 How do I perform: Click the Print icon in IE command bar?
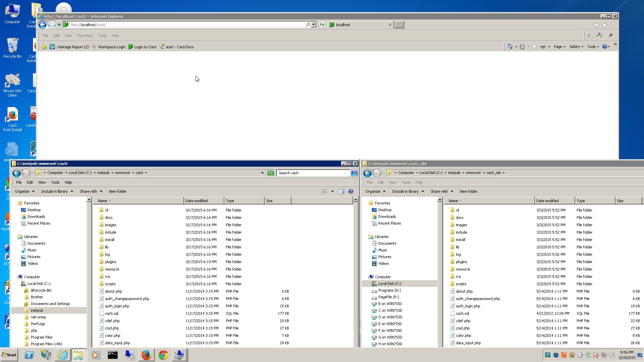pyautogui.click(x=543, y=47)
